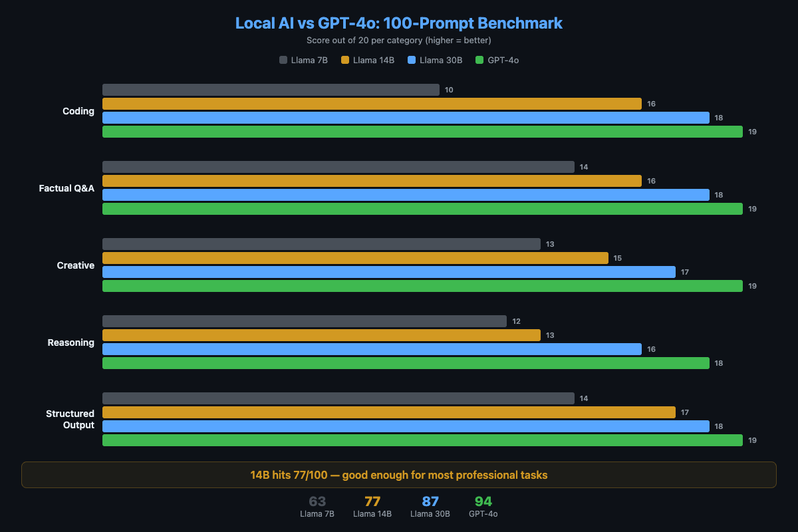Click the Llama 30B blue legend swatch
798x532 pixels.
coord(412,60)
